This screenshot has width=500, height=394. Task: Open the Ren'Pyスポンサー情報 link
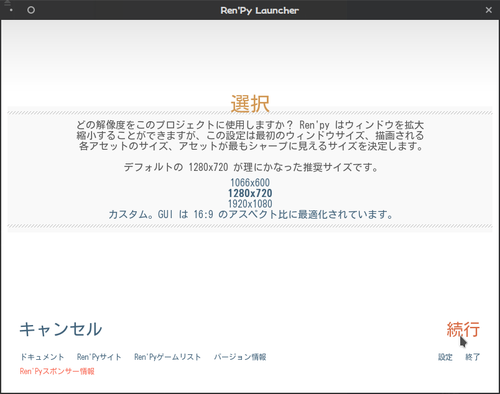(x=57, y=371)
